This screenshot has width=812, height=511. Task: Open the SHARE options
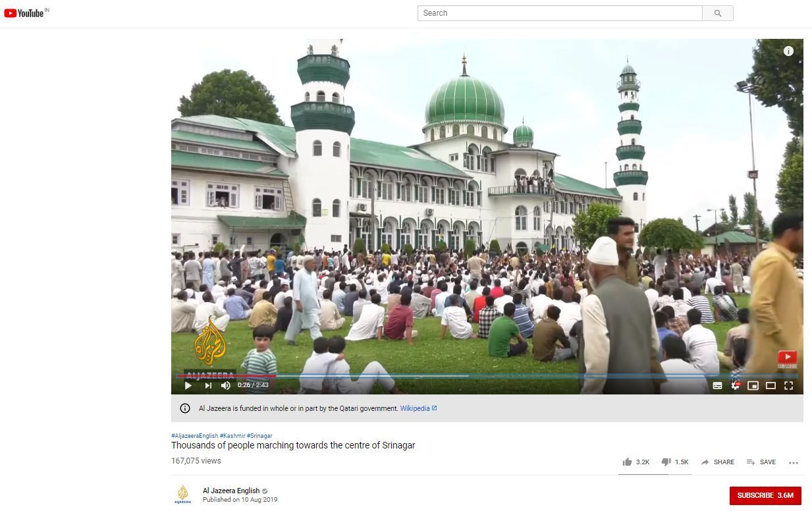717,462
